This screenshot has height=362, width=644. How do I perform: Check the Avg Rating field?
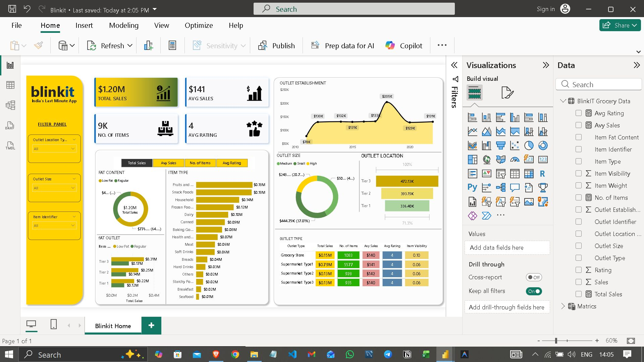point(579,113)
